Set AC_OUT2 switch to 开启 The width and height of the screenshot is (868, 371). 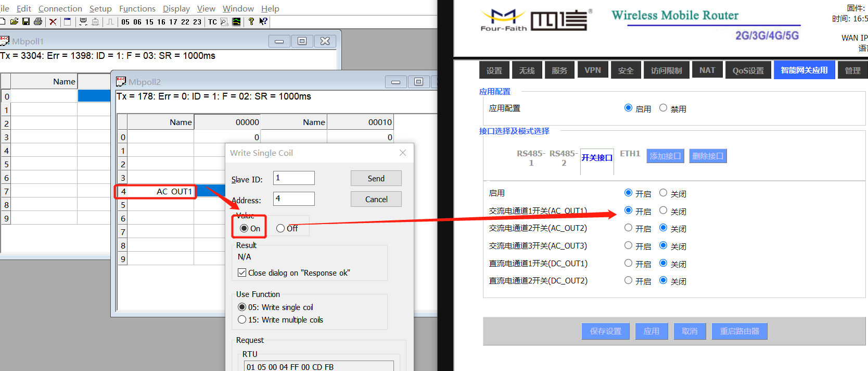click(x=628, y=228)
